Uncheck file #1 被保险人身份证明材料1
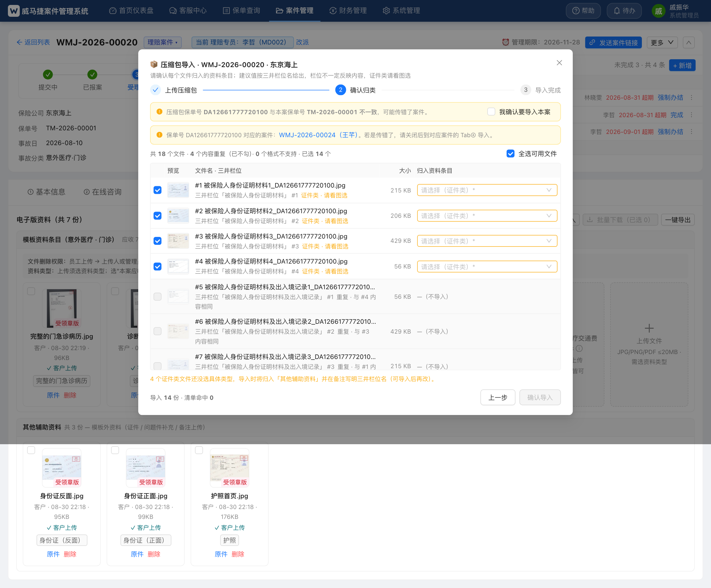The width and height of the screenshot is (711, 588). pyautogui.click(x=157, y=190)
